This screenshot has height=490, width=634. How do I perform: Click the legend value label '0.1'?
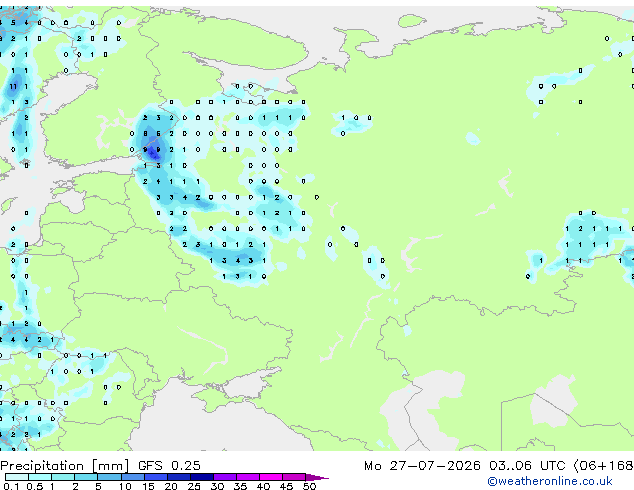(11, 486)
